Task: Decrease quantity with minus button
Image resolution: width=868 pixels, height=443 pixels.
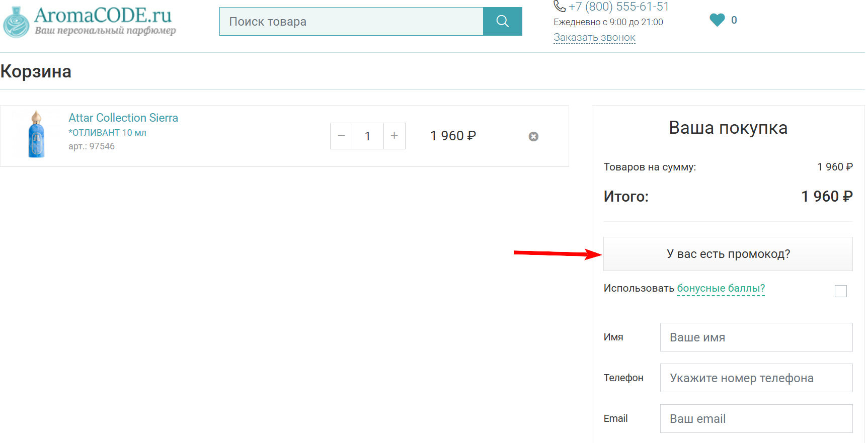Action: (x=341, y=136)
